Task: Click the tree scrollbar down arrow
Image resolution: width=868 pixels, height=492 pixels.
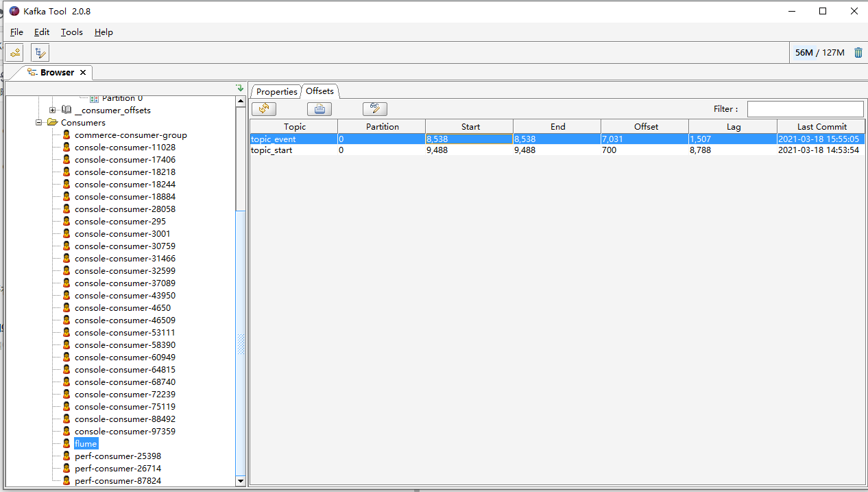Action: (241, 481)
